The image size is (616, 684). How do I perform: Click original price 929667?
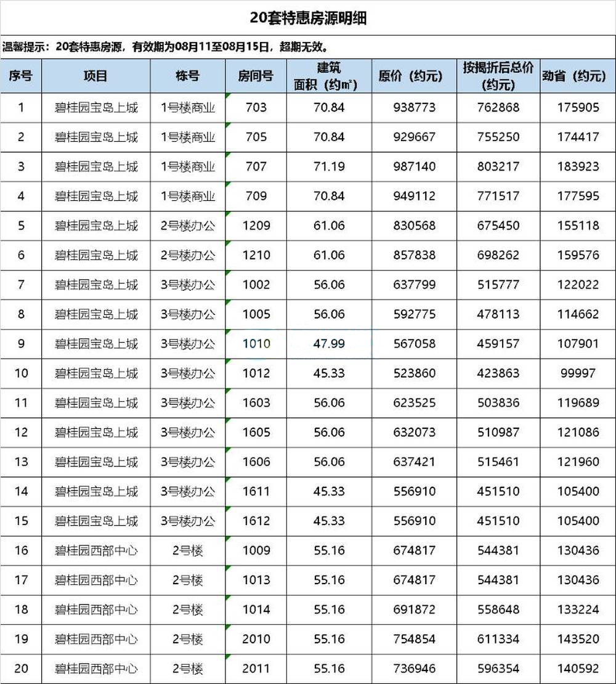click(414, 137)
